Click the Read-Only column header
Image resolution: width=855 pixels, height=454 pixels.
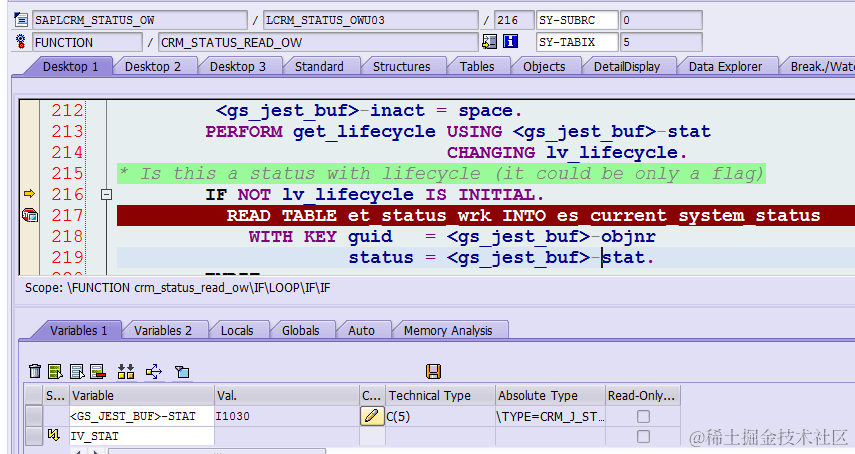(643, 395)
